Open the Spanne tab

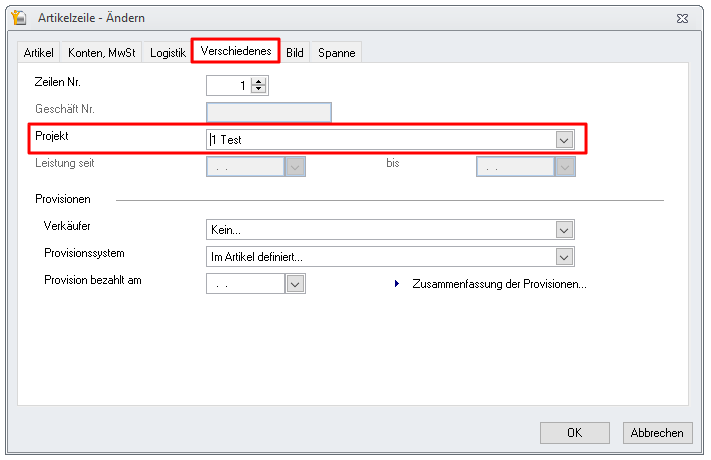point(335,53)
